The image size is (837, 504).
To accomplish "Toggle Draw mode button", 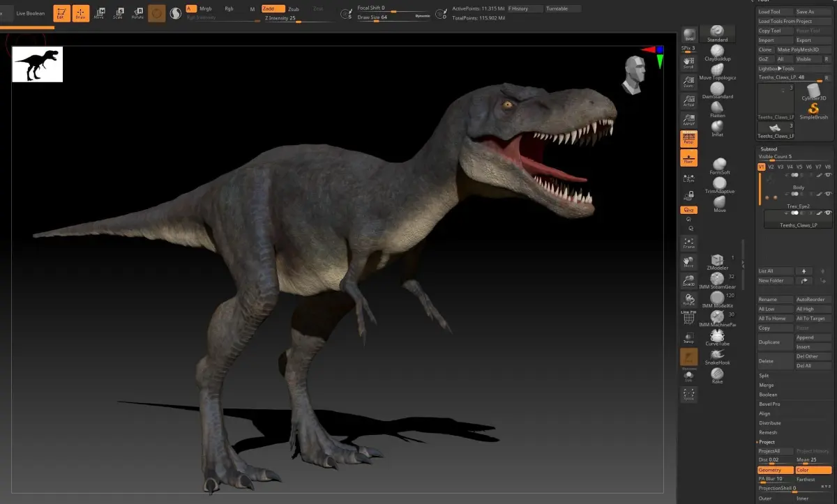I will pos(81,13).
